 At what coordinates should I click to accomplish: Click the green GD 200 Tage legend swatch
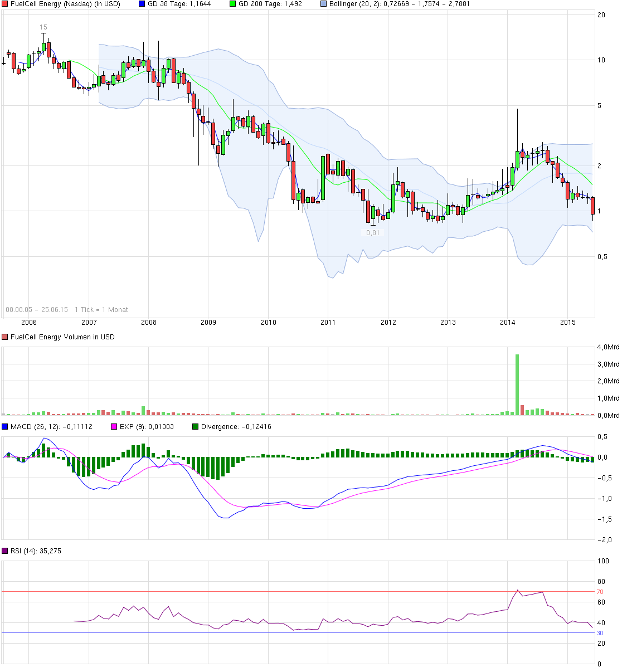pyautogui.click(x=233, y=4)
